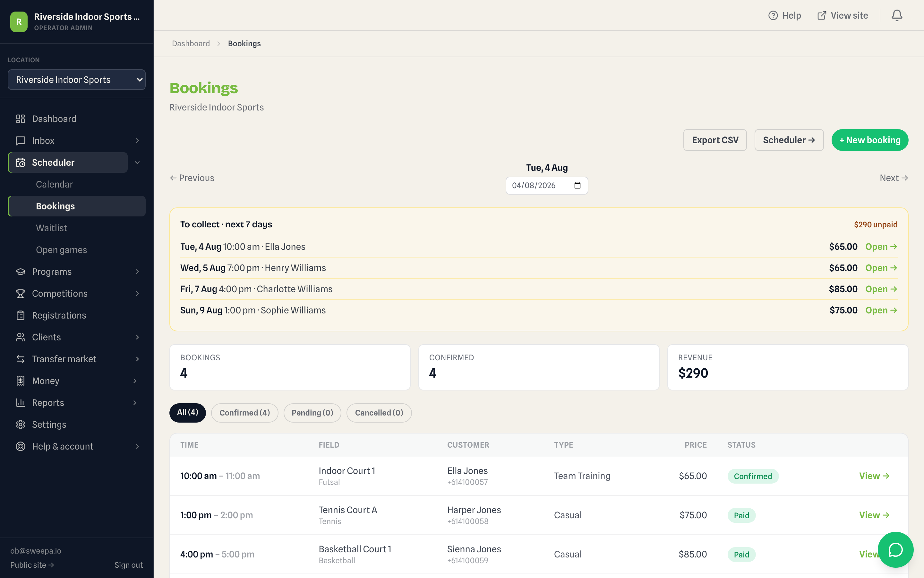Click the Clients people icon
The width and height of the screenshot is (924, 578).
point(21,337)
